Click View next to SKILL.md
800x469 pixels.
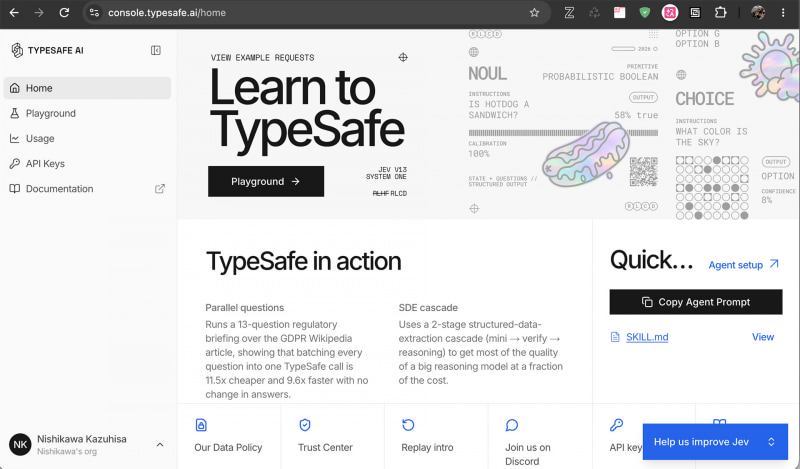(763, 337)
